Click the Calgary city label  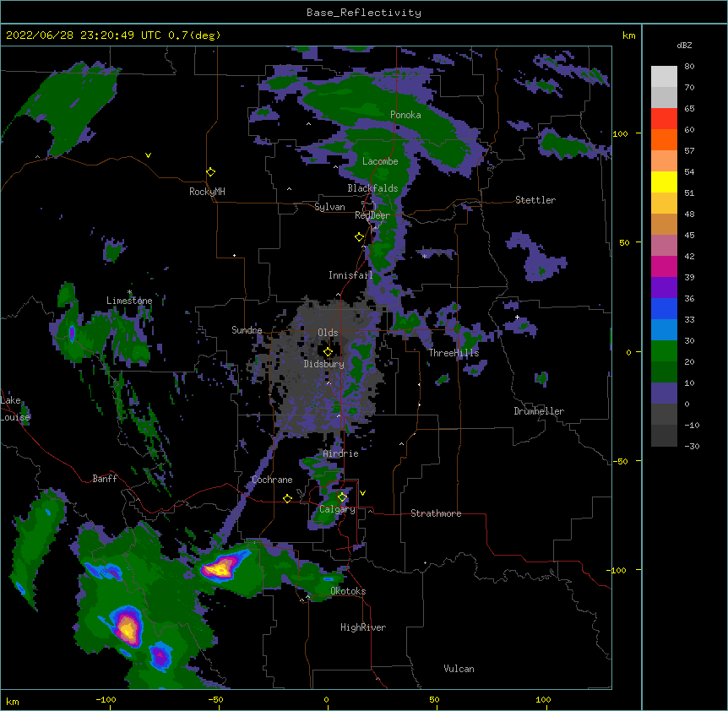(337, 509)
